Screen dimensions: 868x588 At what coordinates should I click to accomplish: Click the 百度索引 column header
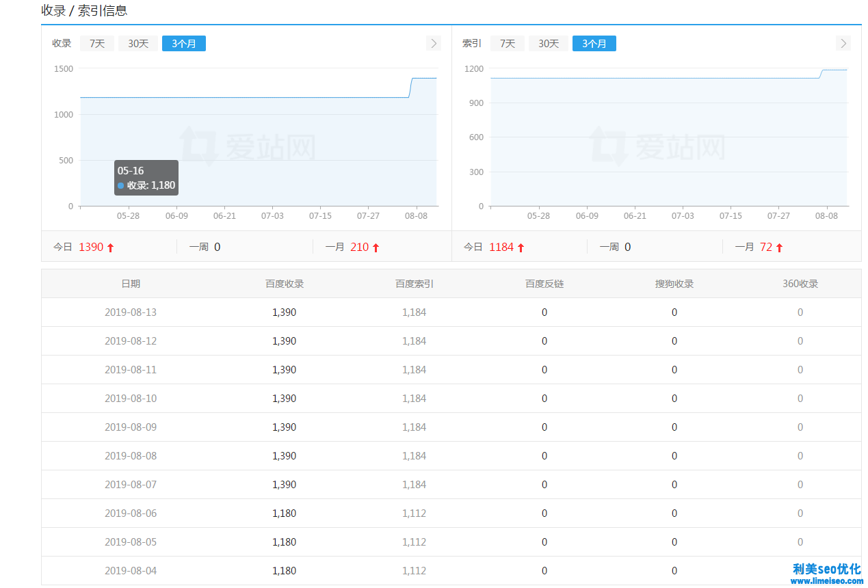point(415,284)
